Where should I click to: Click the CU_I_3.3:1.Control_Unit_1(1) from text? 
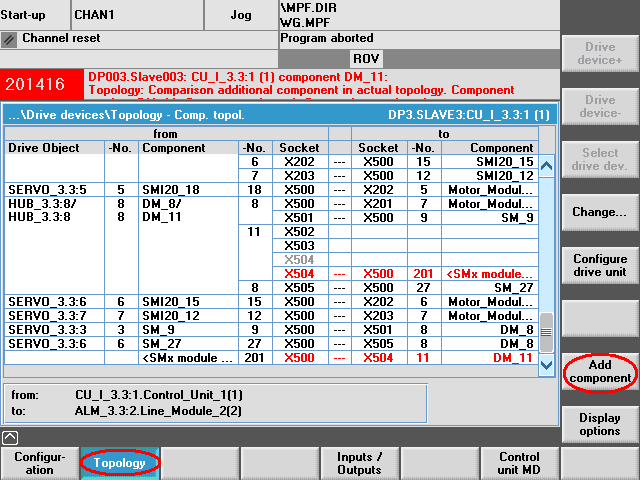159,395
